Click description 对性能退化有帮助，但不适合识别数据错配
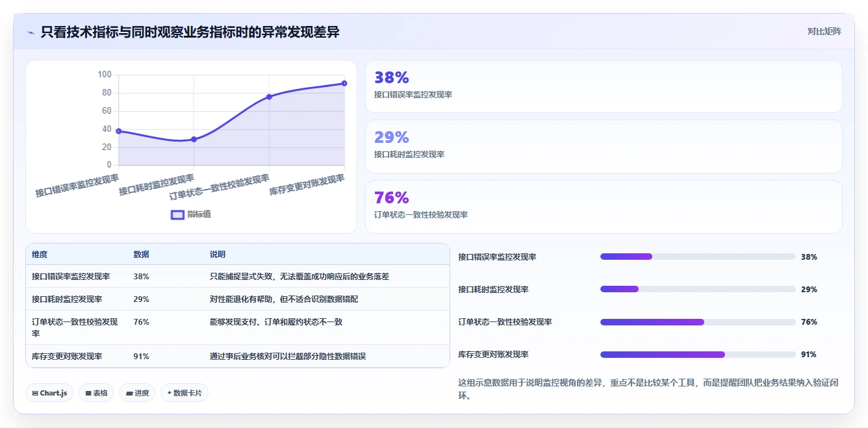The width and height of the screenshot is (868, 428). [x=284, y=299]
